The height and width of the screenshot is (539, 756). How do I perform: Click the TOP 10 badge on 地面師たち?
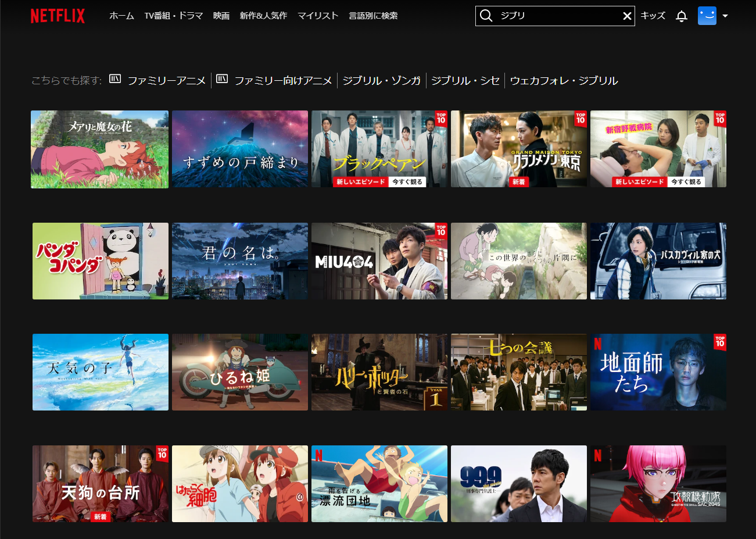720,342
